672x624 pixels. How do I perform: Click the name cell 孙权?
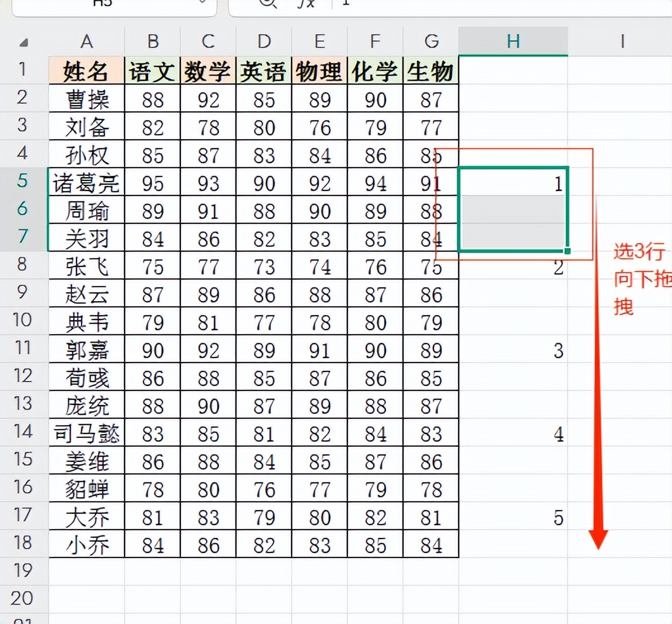point(87,154)
